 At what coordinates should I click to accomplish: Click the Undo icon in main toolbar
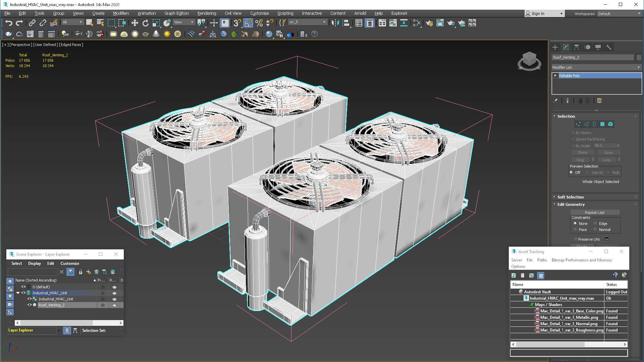[9, 23]
